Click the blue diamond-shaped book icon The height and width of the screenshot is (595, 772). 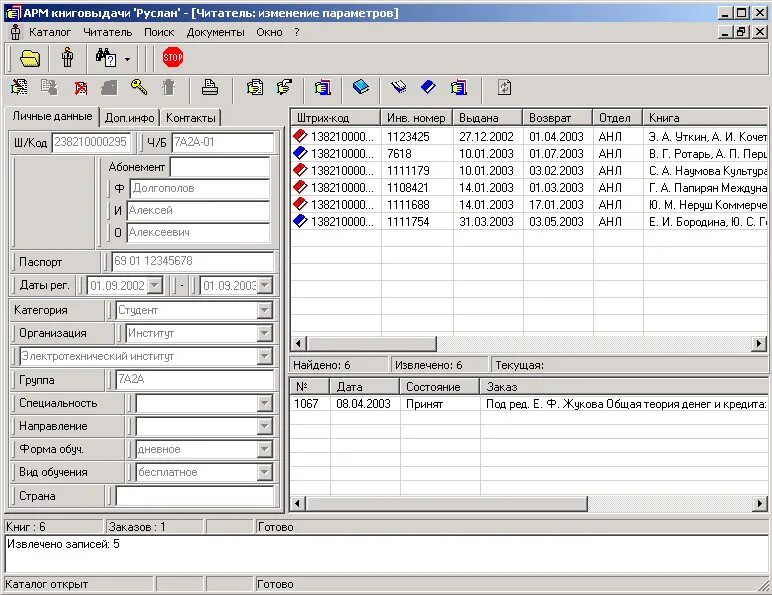tap(428, 87)
